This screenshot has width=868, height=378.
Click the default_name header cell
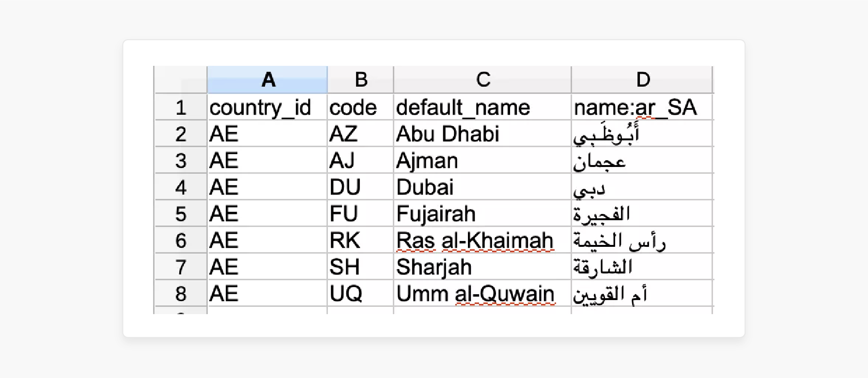482,107
